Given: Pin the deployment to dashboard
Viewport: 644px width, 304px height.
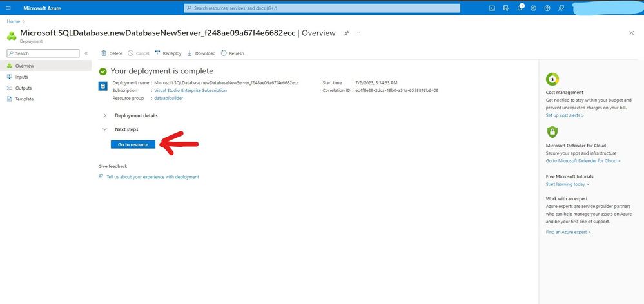Looking at the screenshot, I should tap(346, 33).
